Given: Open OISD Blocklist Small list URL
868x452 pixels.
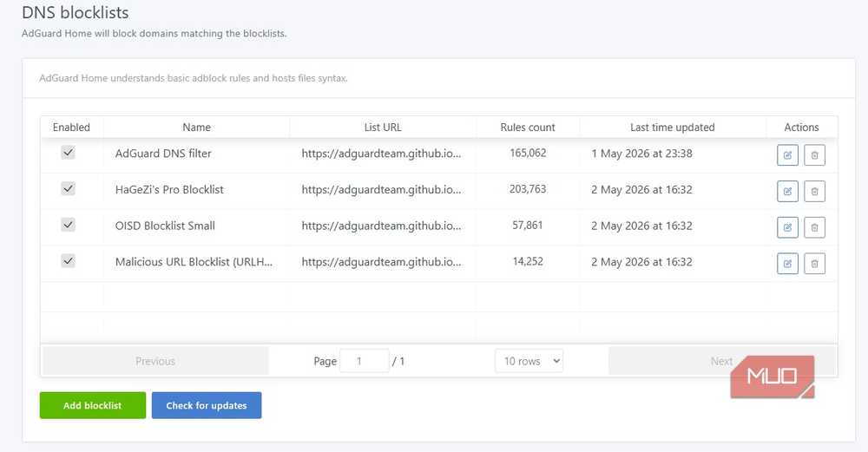Looking at the screenshot, I should pyautogui.click(x=381, y=226).
